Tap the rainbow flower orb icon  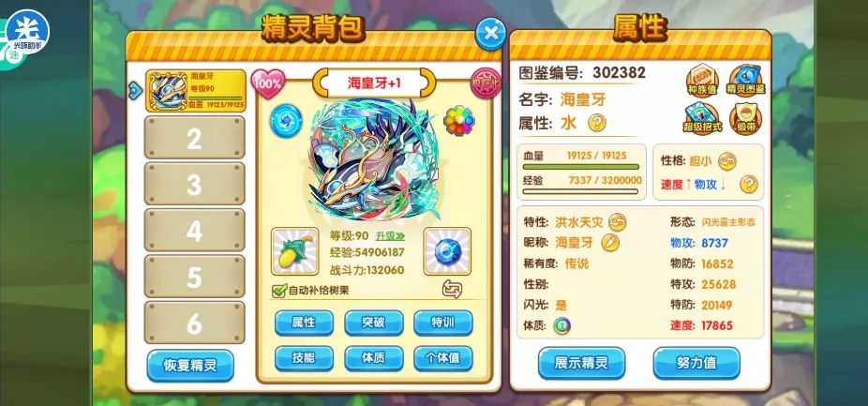459,120
